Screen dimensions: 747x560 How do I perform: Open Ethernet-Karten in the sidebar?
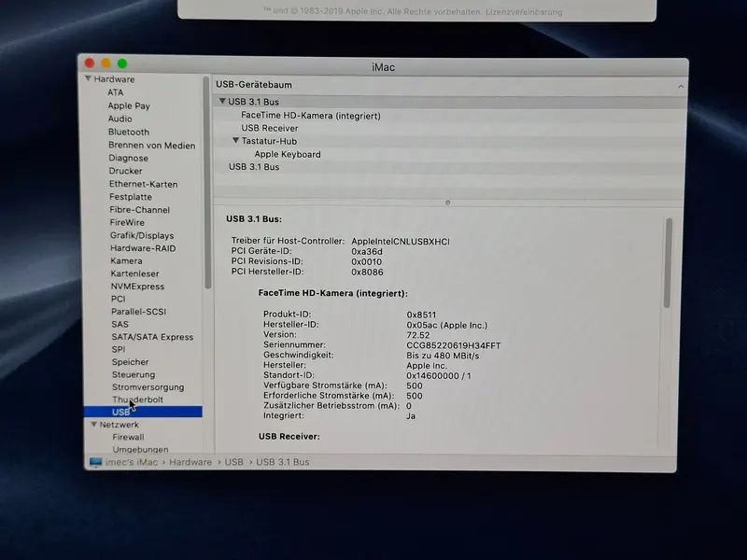[144, 184]
